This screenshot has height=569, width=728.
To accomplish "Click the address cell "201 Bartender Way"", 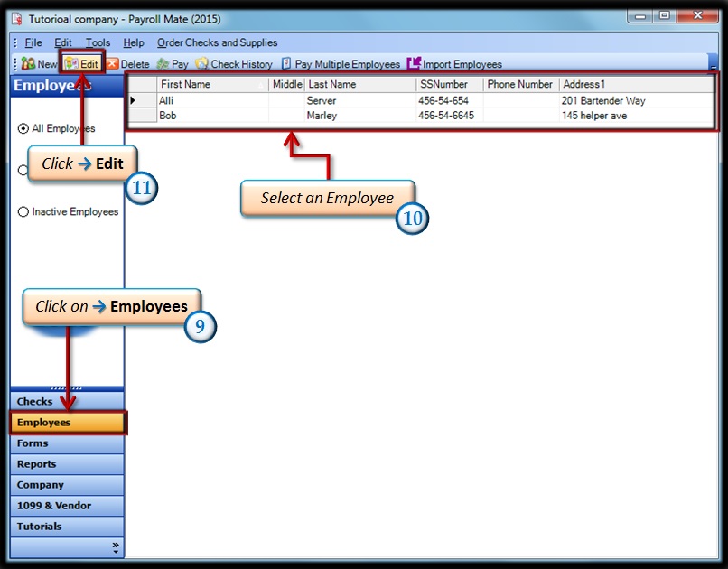I will pos(636,100).
